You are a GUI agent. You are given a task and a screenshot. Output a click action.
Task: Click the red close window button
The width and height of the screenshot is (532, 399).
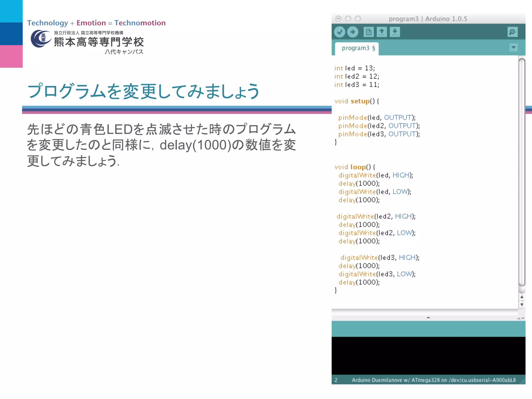338,19
